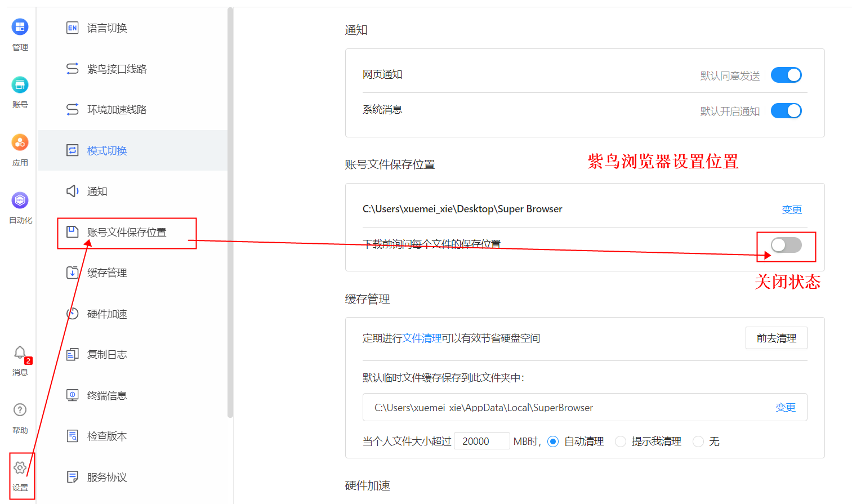
Task: Select 服务协议 menu item
Action: pyautogui.click(x=133, y=477)
